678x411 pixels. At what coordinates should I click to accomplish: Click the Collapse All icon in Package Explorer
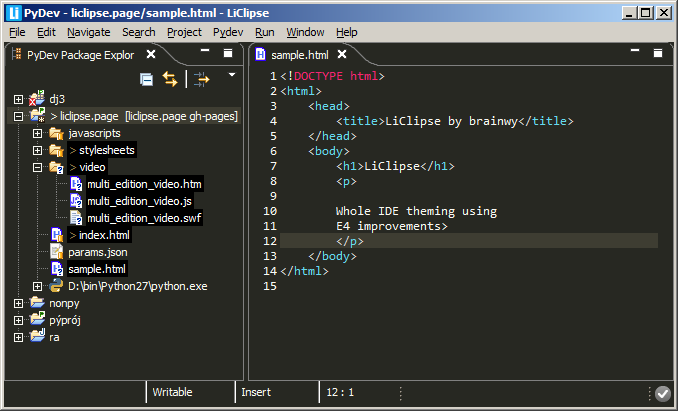click(x=147, y=80)
